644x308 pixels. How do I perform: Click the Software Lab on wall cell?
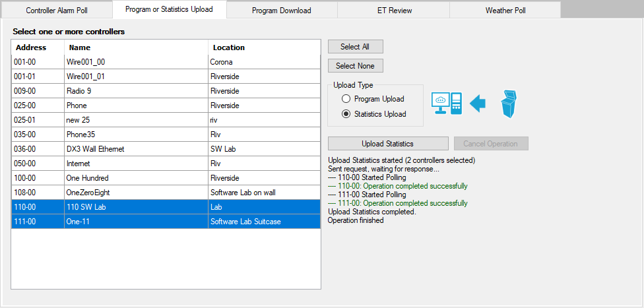click(x=264, y=193)
